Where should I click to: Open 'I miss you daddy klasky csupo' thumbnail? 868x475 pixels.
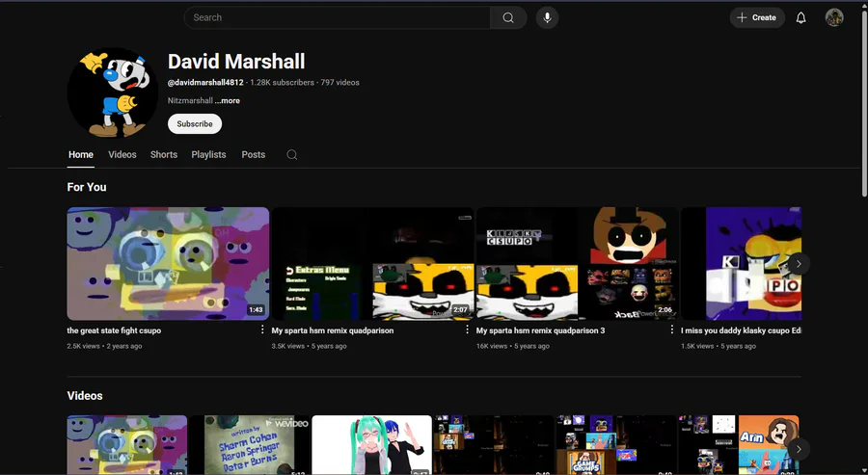tap(742, 264)
